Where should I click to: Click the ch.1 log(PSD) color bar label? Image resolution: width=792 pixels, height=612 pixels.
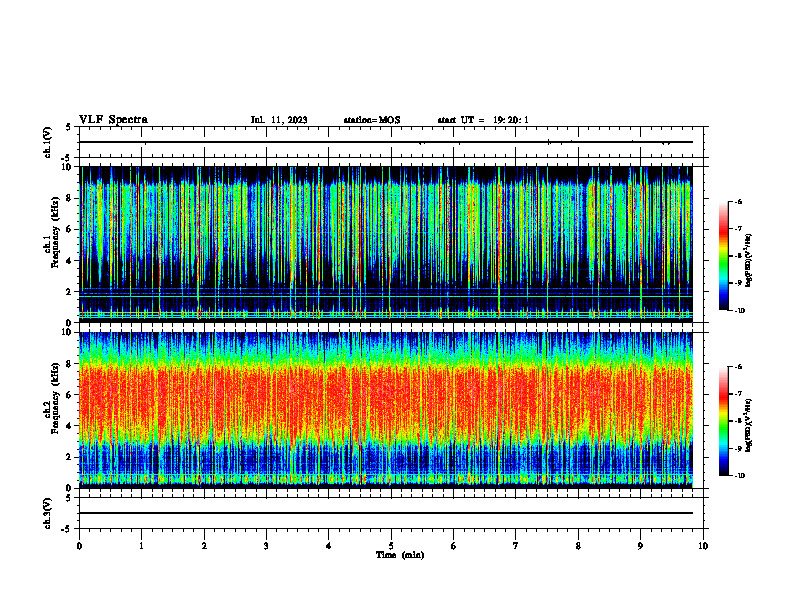point(749,261)
